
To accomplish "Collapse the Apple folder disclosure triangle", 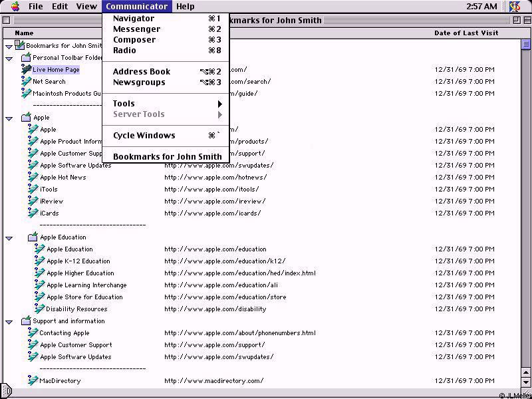I will click(9, 118).
